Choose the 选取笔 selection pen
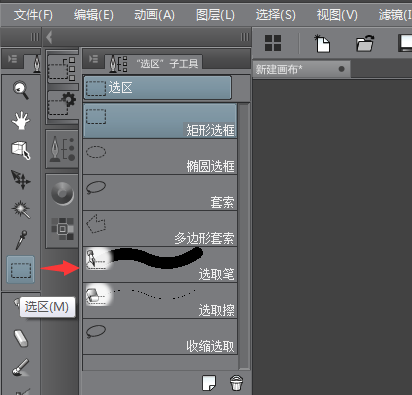The image size is (412, 395). [160, 265]
